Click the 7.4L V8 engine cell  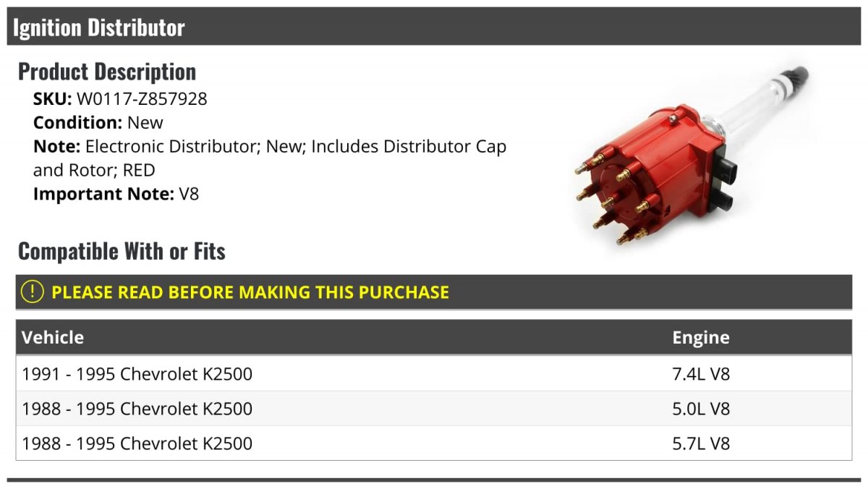[701, 374]
